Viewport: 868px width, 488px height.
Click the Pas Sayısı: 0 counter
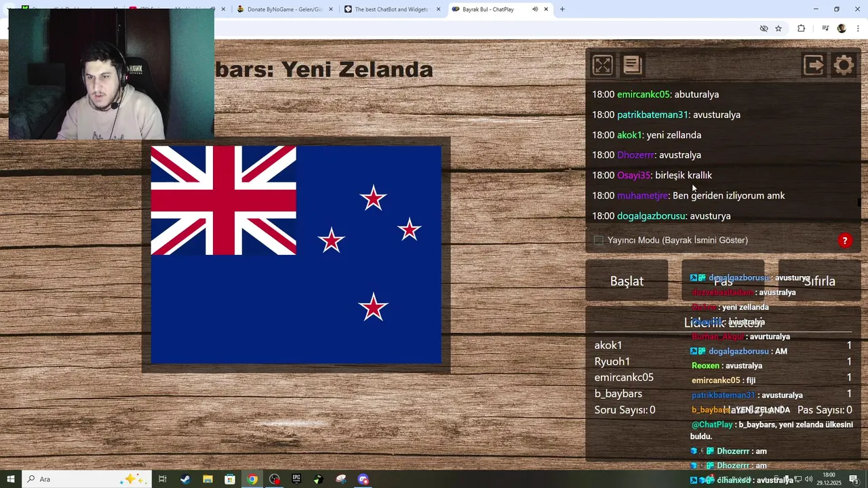pyautogui.click(x=825, y=410)
